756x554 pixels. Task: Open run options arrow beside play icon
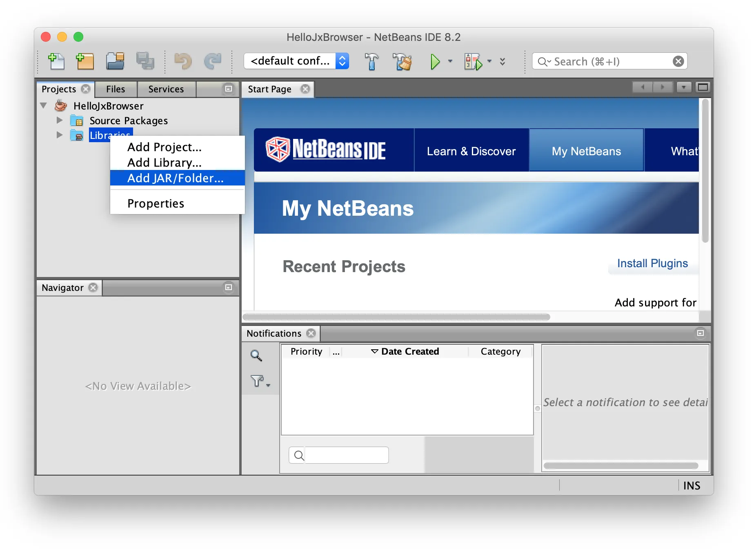[450, 61]
